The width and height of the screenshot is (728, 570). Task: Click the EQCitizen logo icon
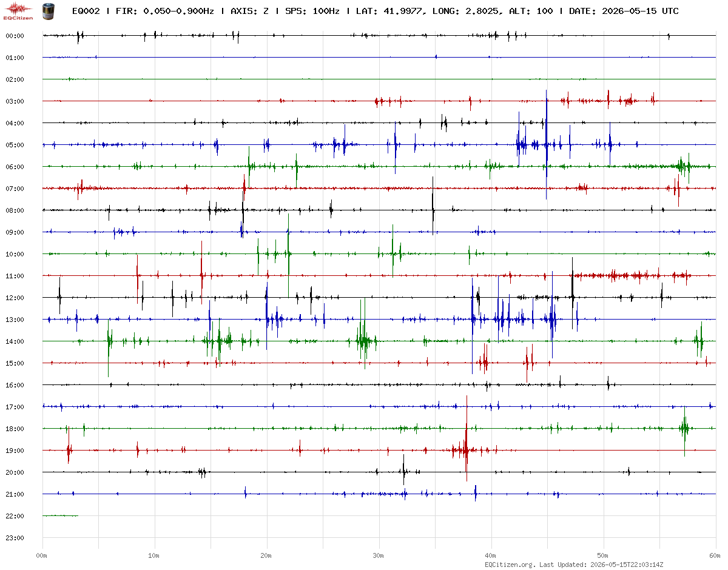point(18,10)
